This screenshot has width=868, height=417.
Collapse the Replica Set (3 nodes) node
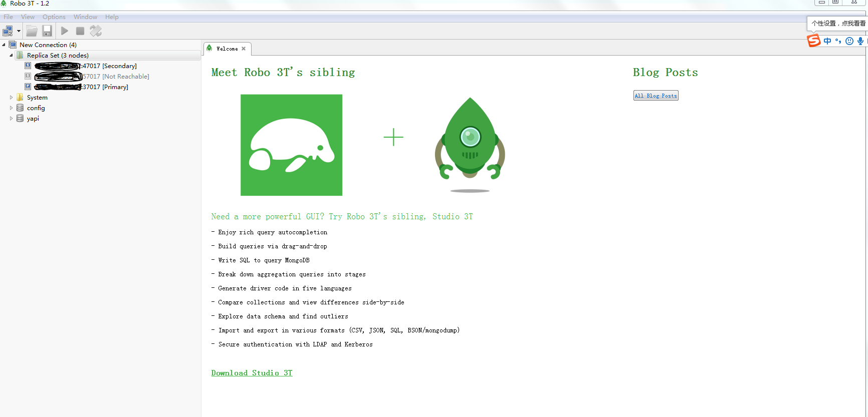(x=11, y=56)
